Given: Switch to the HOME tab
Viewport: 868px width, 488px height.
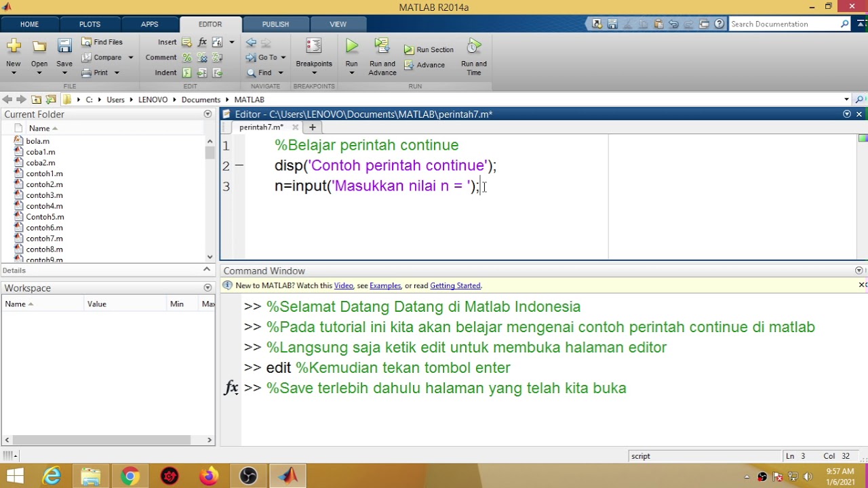Looking at the screenshot, I should 29,24.
